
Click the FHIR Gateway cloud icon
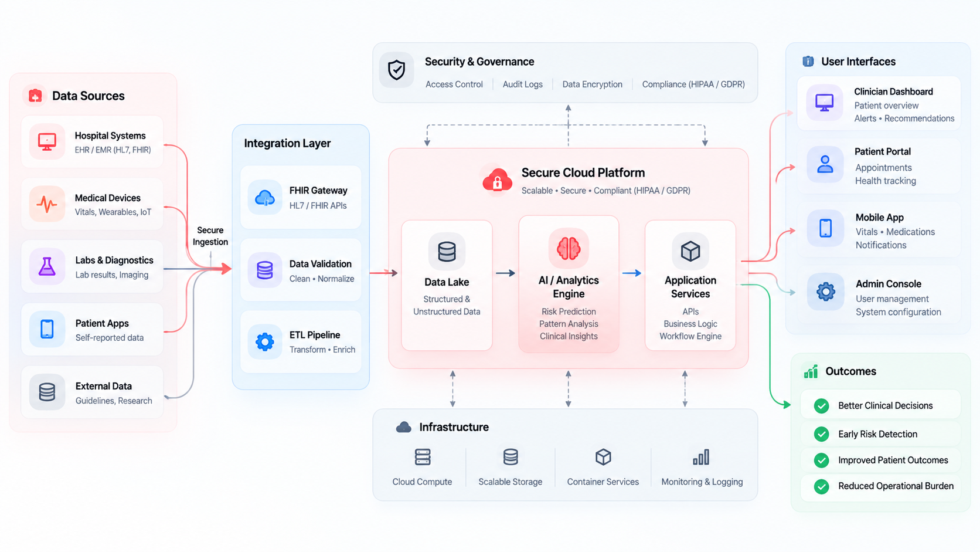pyautogui.click(x=265, y=198)
